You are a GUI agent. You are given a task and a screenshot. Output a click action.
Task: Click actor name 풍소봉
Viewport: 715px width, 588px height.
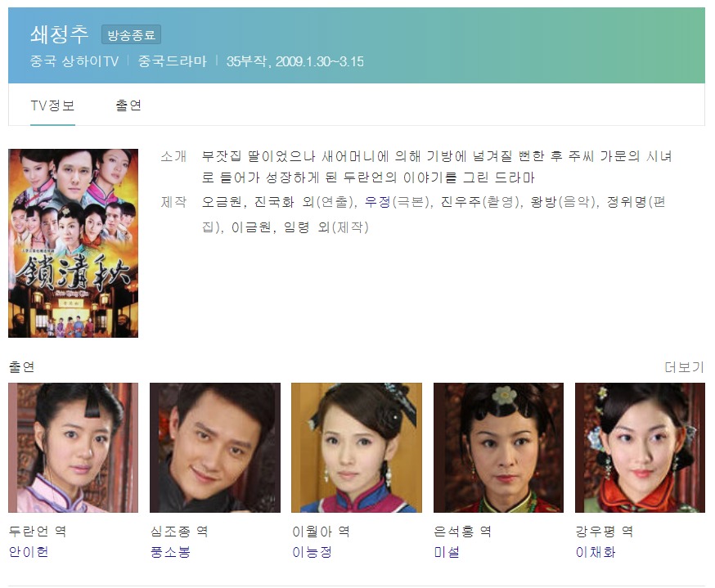click(x=170, y=552)
